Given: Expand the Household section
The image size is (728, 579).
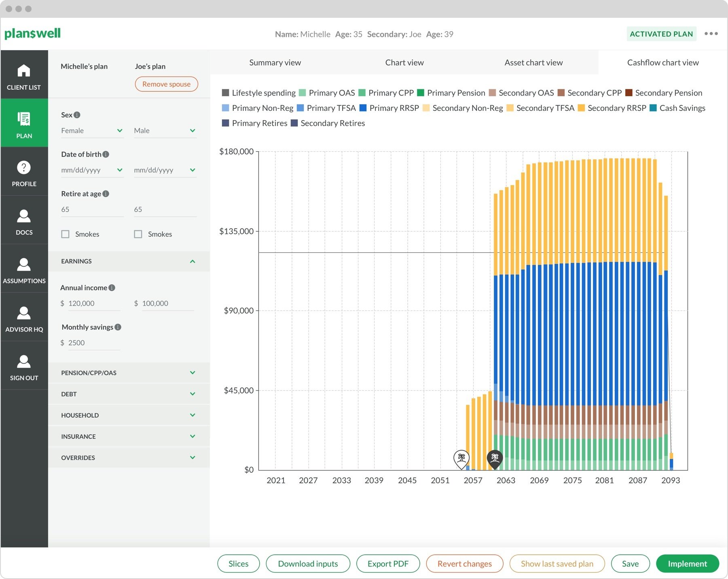Looking at the screenshot, I should (129, 415).
